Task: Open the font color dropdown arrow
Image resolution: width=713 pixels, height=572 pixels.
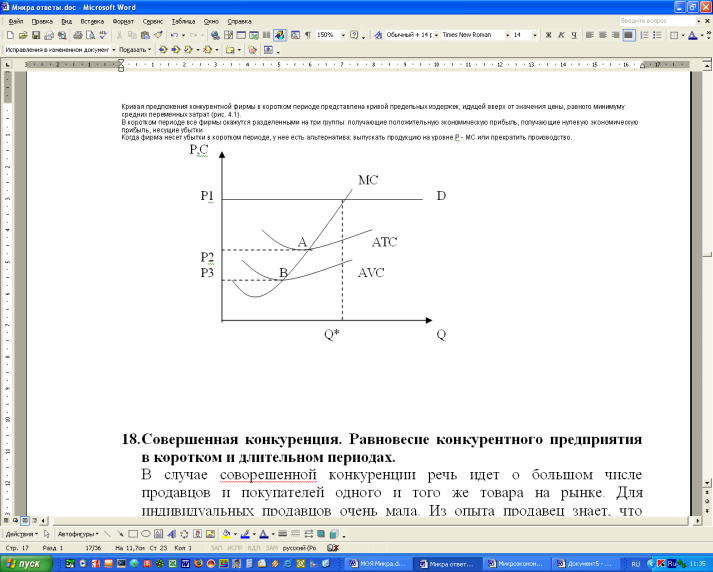Action: (x=702, y=35)
